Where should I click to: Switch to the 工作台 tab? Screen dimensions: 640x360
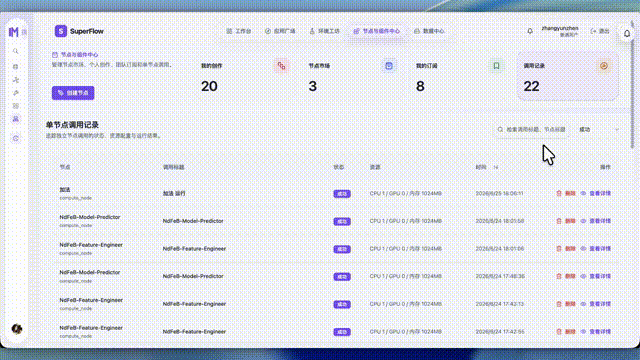(239, 31)
